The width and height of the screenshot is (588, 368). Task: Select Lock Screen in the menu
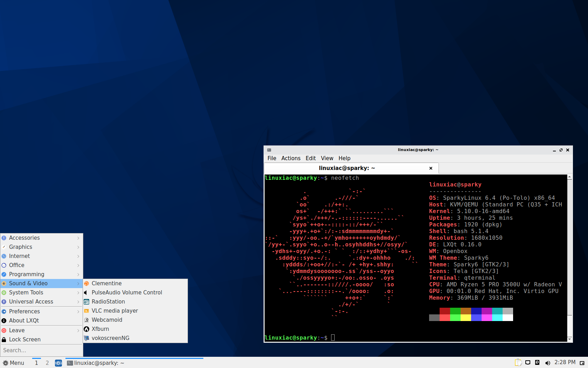point(41,339)
